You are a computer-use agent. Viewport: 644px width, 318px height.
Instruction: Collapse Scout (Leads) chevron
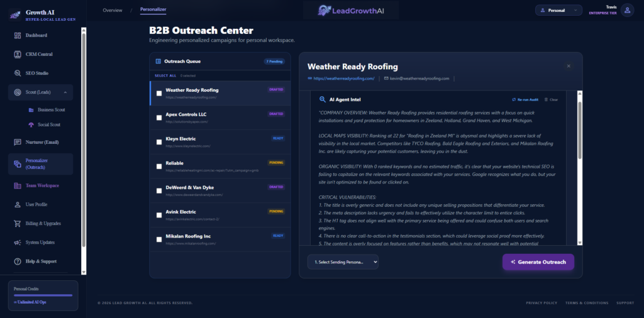pos(65,92)
